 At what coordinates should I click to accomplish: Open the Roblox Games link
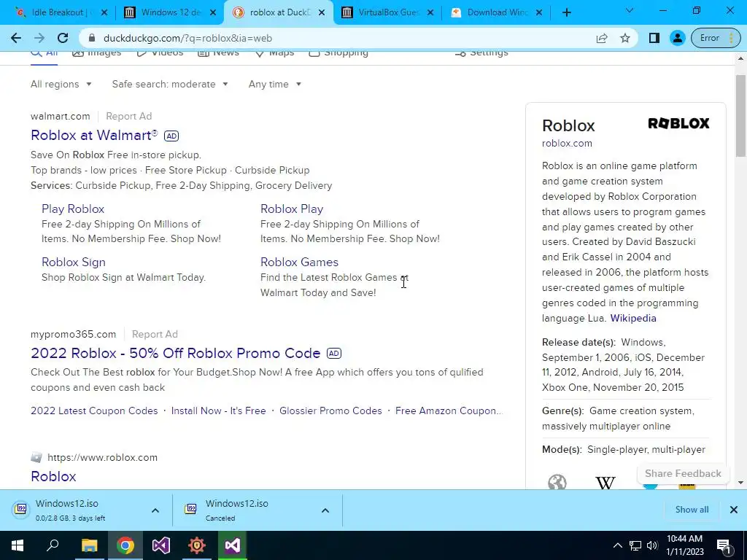(x=299, y=262)
